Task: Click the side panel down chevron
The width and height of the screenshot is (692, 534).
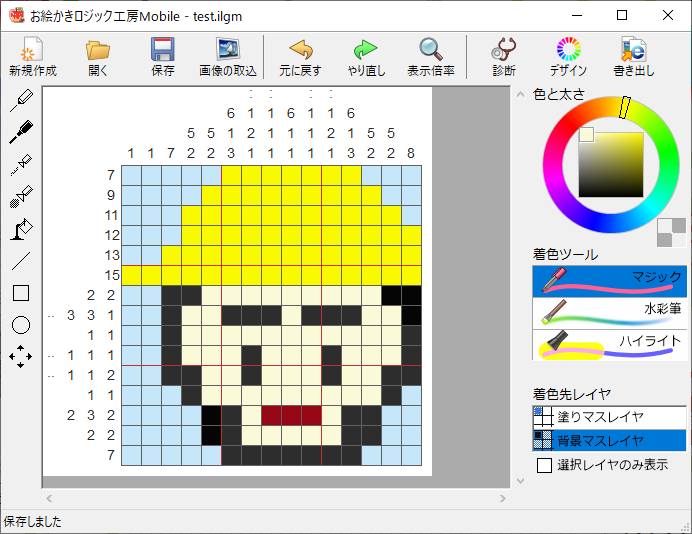Action: coord(521,481)
